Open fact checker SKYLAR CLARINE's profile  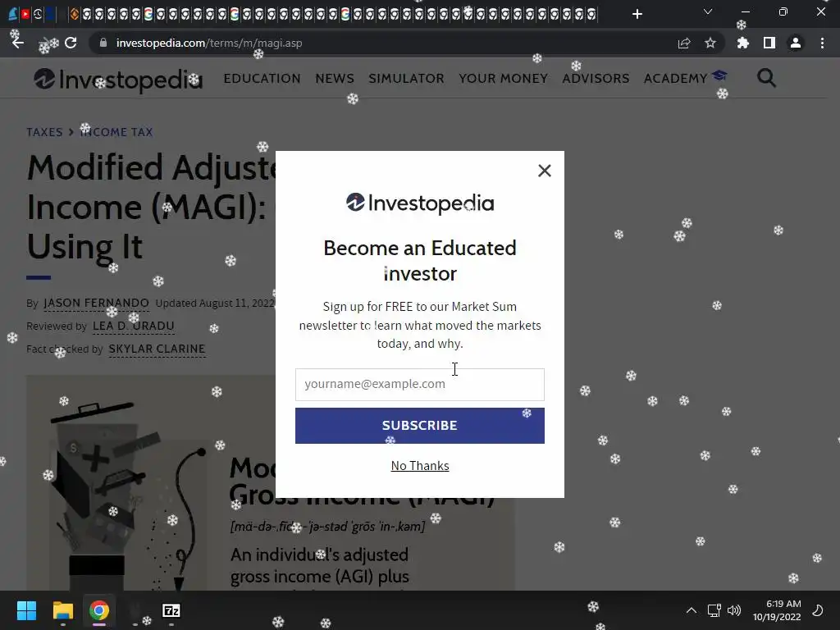click(x=157, y=349)
